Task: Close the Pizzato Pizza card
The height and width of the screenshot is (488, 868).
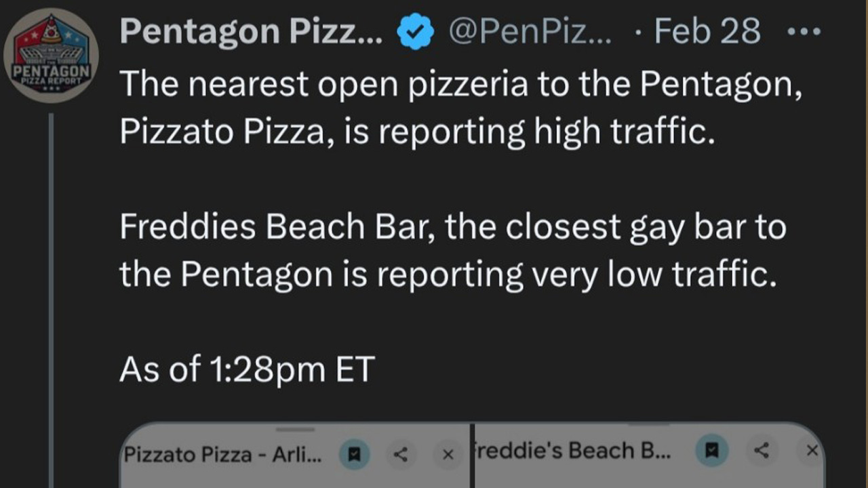Action: tap(447, 454)
